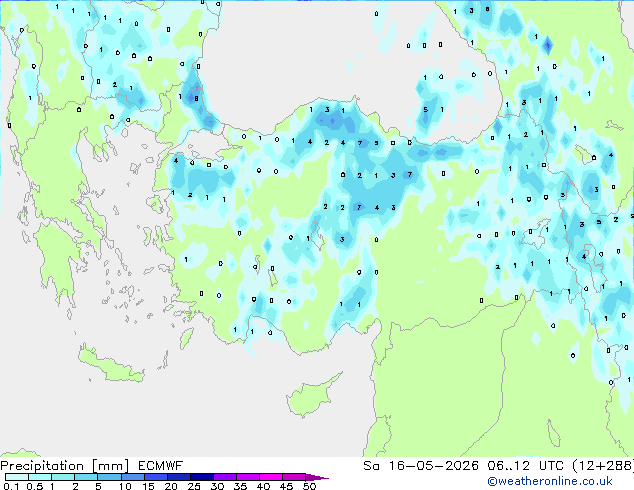Screen dimensions: 634x490
Task: Click the 5–10 mm legend swatch
Action: tap(109, 477)
